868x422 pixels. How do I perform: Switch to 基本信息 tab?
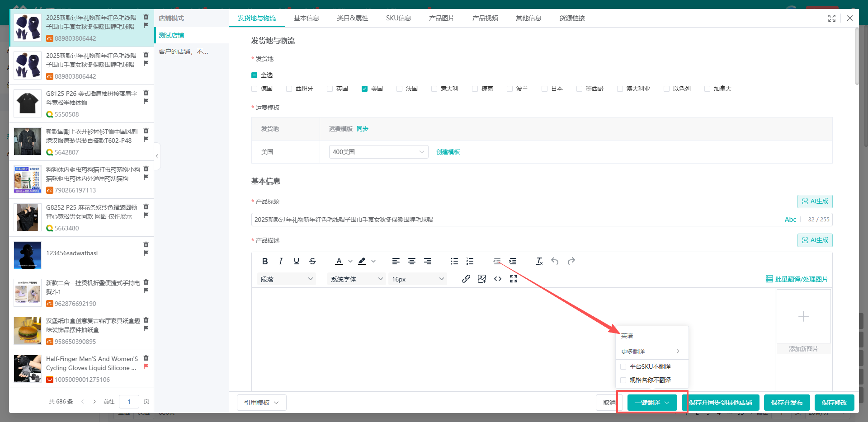pyautogui.click(x=307, y=18)
